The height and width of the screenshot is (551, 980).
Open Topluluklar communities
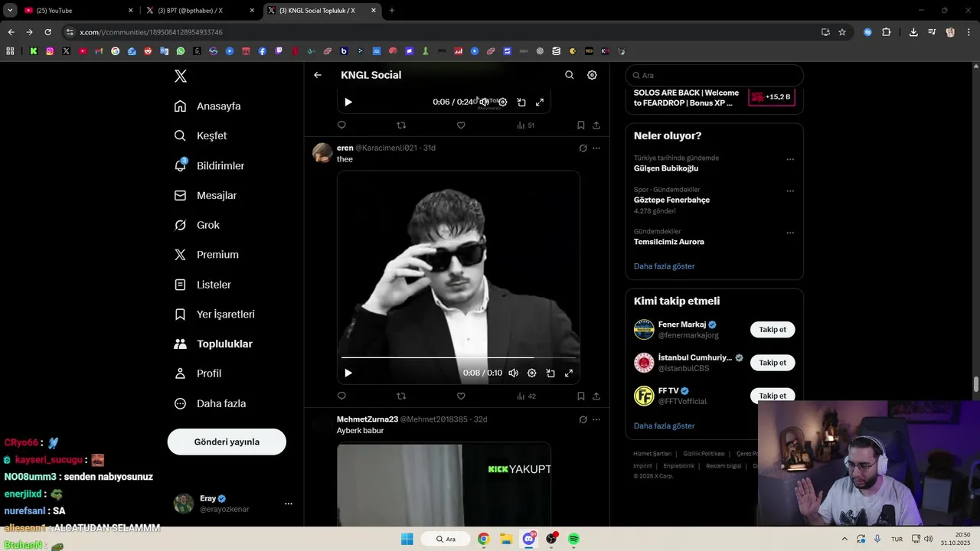[x=214, y=344]
